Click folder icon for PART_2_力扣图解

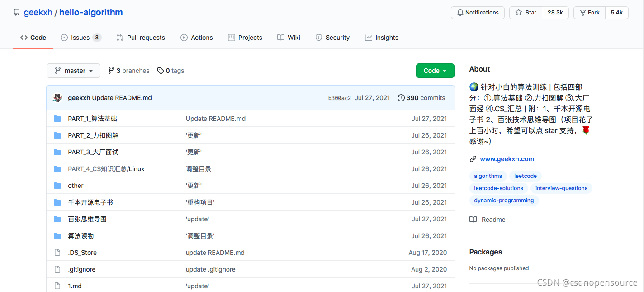pos(57,135)
